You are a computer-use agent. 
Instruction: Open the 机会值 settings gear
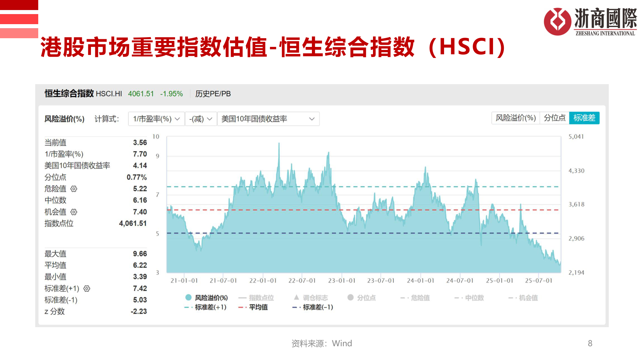(74, 212)
